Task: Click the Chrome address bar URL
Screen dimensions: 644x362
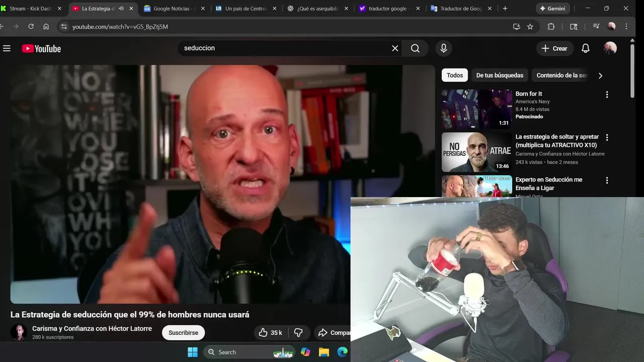Action: (x=120, y=27)
